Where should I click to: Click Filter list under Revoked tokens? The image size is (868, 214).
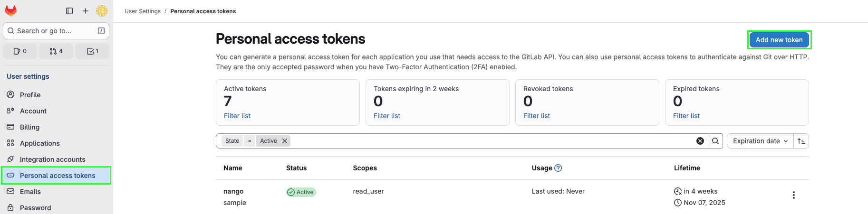[x=536, y=116]
